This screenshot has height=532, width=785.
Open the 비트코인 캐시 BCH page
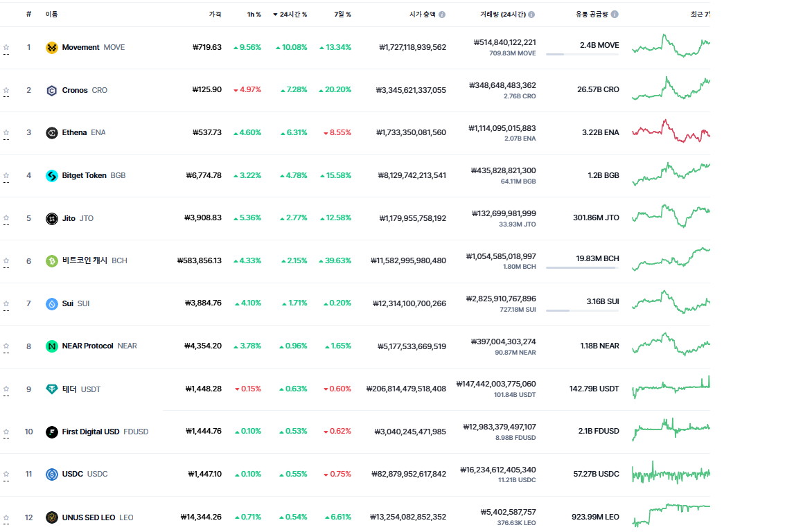click(x=95, y=260)
